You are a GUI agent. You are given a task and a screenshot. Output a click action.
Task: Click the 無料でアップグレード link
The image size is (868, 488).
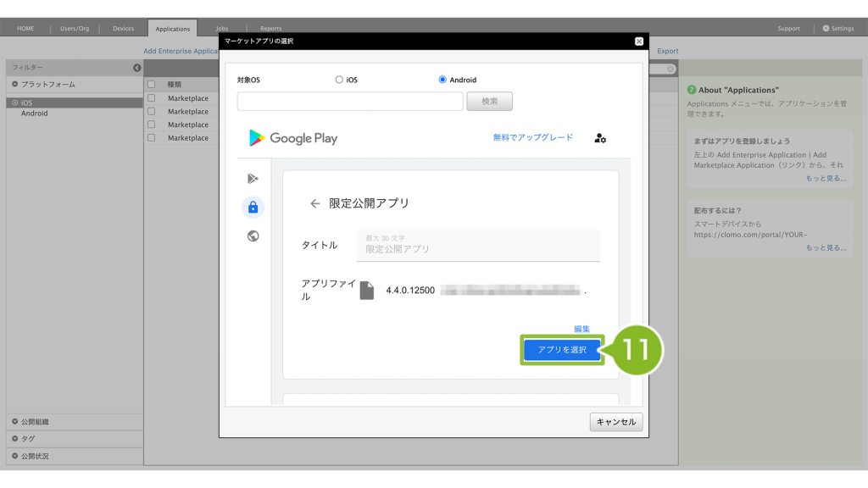[x=532, y=137]
